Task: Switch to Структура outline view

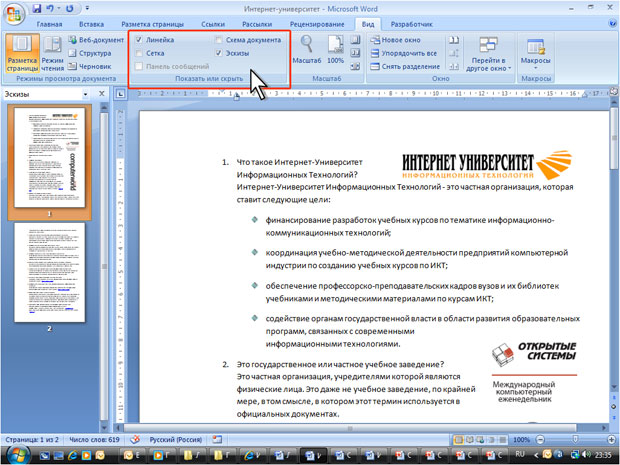Action: pos(90,53)
